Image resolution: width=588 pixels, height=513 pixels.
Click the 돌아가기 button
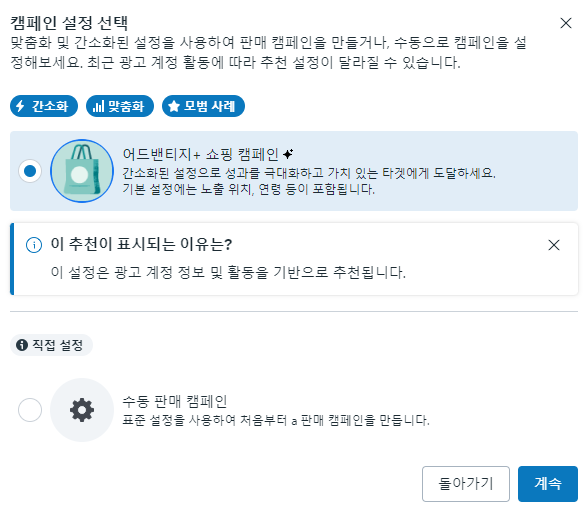pyautogui.click(x=466, y=484)
